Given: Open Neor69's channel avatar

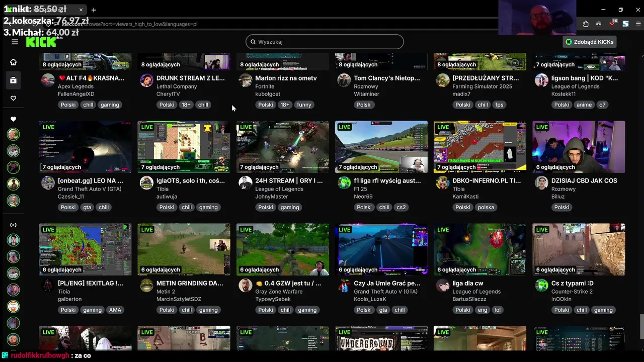Looking at the screenshot, I should pyautogui.click(x=344, y=183).
